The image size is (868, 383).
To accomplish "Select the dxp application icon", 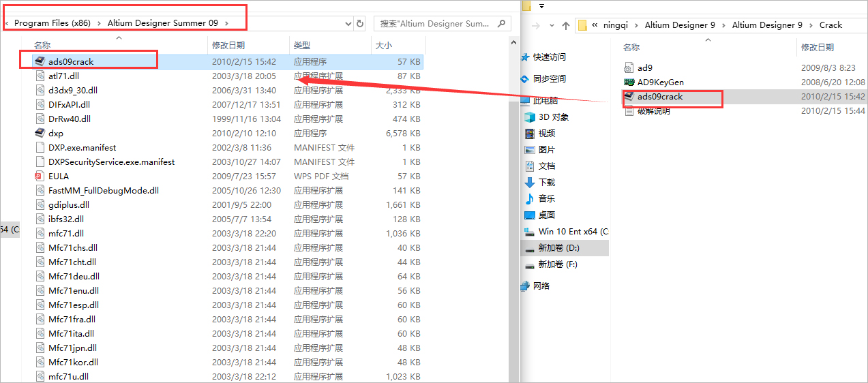I will pyautogui.click(x=40, y=133).
